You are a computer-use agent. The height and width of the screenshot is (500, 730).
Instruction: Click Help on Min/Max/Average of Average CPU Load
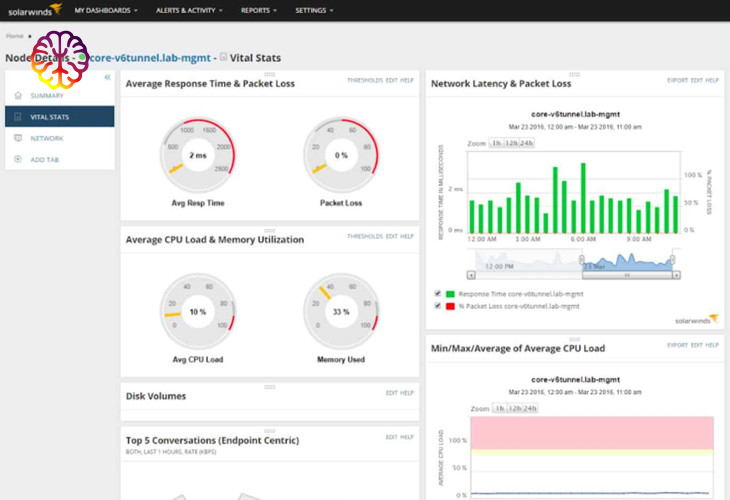[712, 345]
